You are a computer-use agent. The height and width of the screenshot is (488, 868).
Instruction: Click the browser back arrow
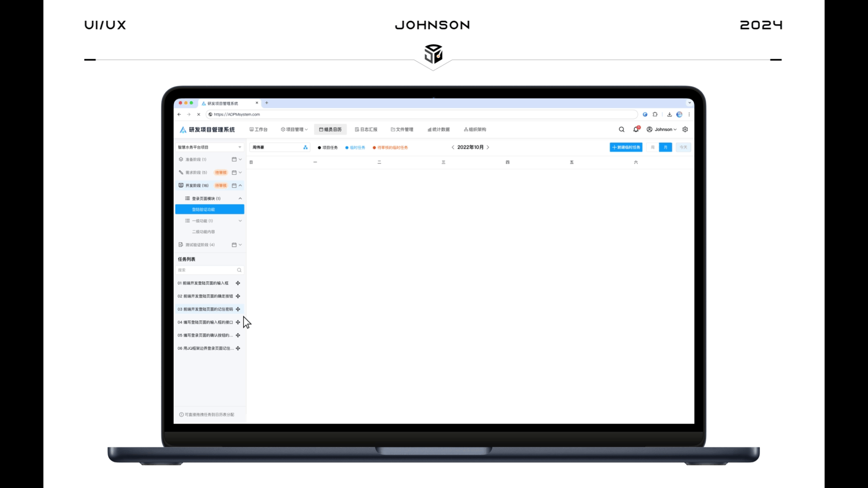coord(179,114)
